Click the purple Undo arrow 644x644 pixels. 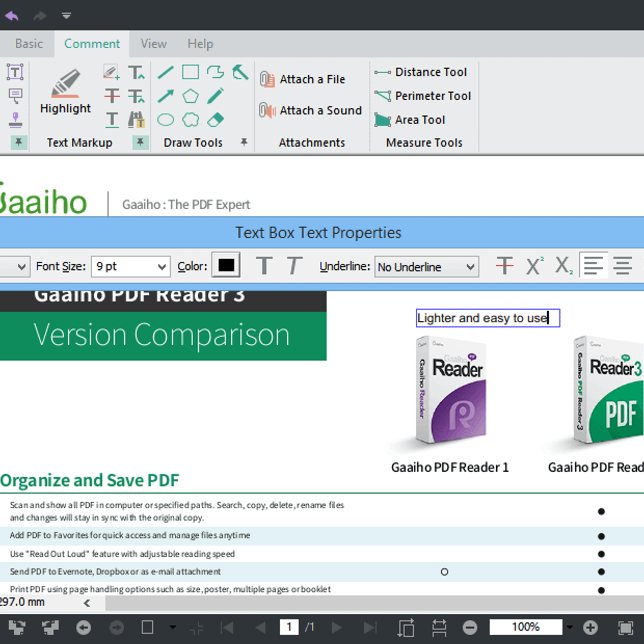click(12, 16)
